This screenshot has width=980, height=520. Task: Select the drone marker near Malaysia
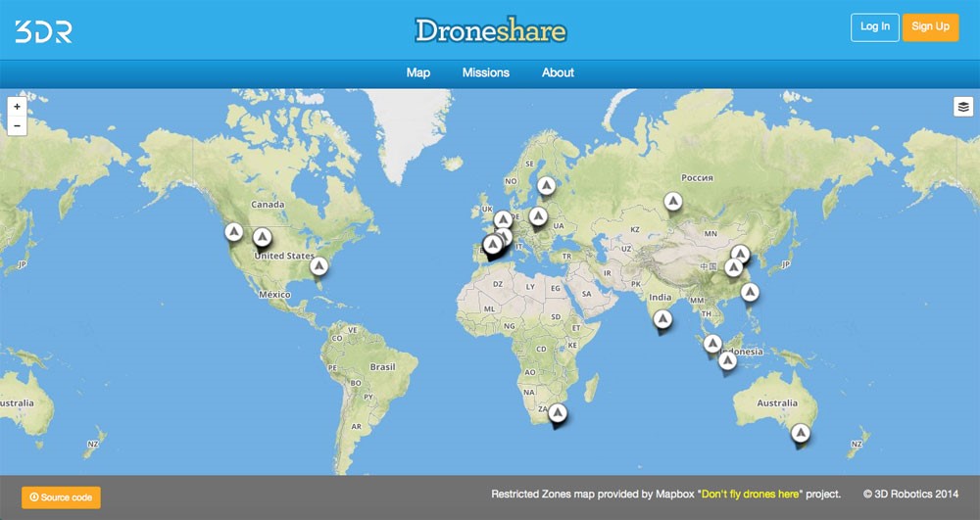tap(712, 344)
